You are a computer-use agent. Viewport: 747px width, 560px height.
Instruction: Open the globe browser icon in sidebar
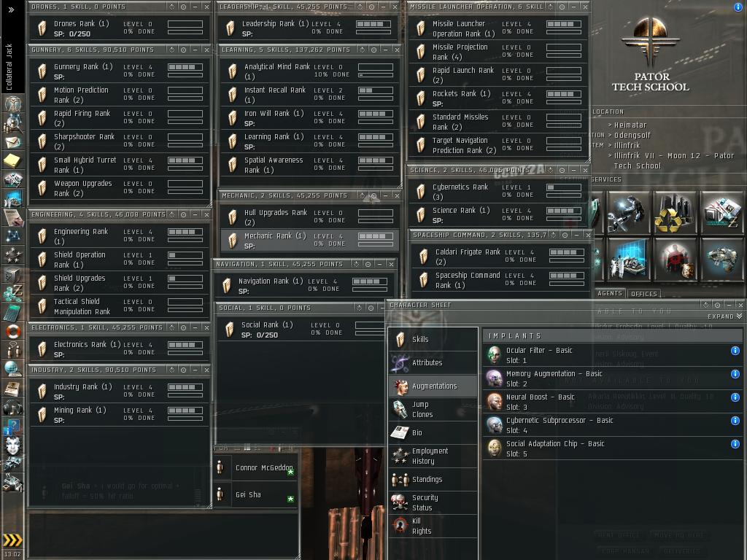(12, 368)
